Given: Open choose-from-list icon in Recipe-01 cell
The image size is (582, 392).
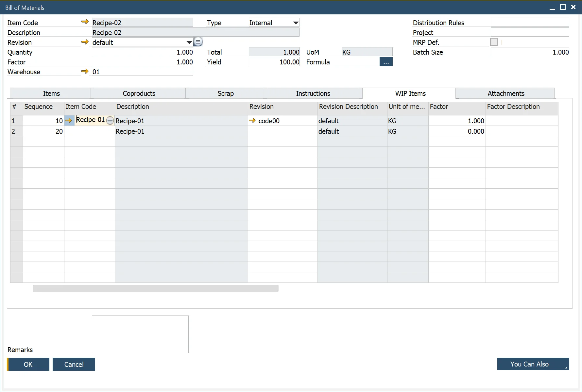Looking at the screenshot, I should tap(110, 121).
